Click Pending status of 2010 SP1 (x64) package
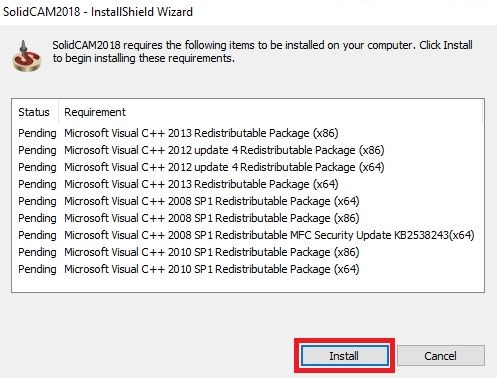 [x=37, y=269]
